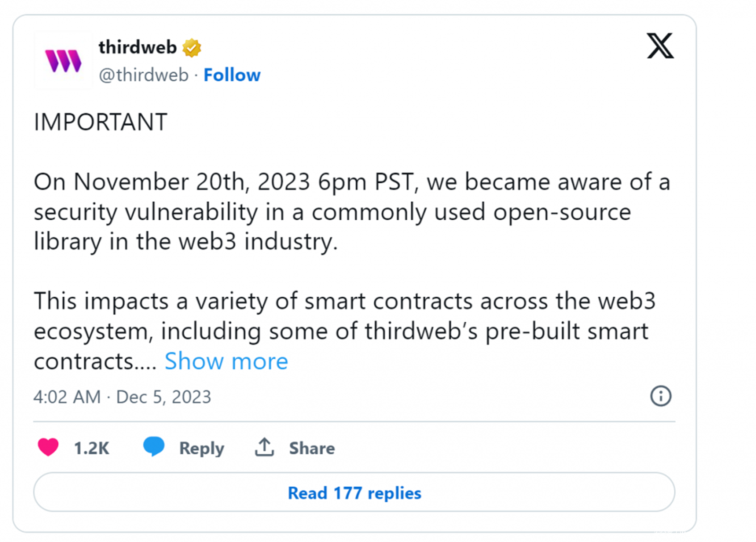Image resolution: width=756 pixels, height=542 pixels.
Task: Click the Share text label
Action: pos(312,448)
